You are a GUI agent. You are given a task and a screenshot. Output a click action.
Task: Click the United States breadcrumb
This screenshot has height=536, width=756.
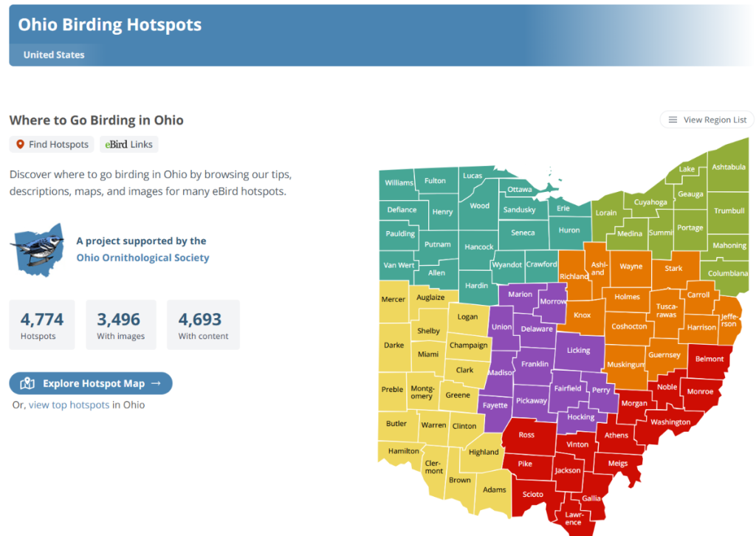(54, 55)
